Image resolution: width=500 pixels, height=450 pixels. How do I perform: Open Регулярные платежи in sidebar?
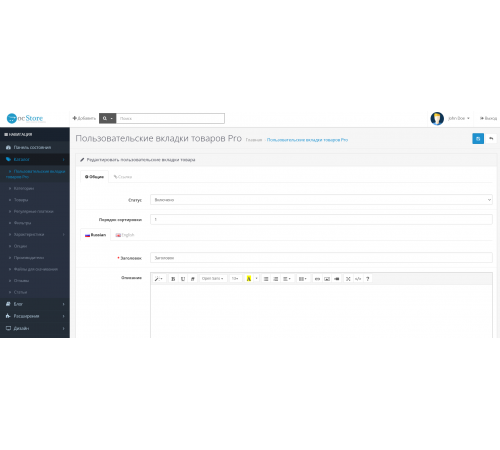click(35, 211)
